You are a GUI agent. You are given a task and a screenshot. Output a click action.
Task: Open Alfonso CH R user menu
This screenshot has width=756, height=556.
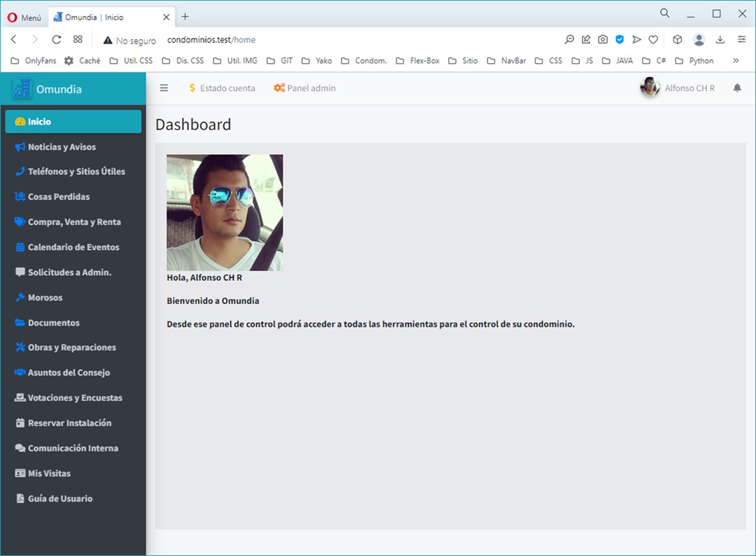678,88
